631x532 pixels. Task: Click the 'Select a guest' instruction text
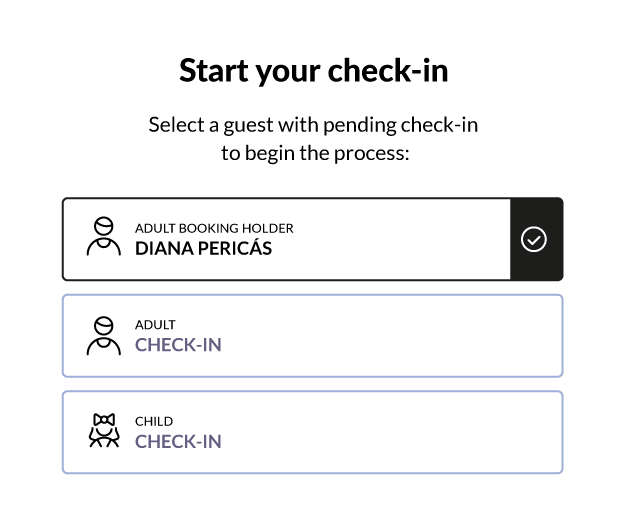pyautogui.click(x=313, y=125)
